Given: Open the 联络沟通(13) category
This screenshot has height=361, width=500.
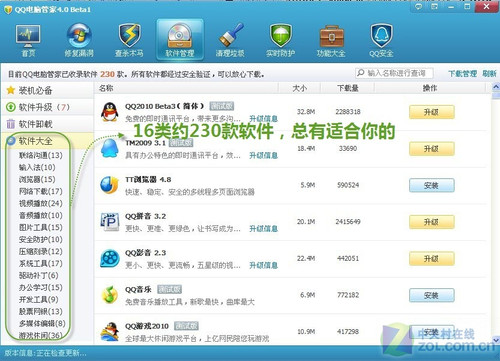Looking at the screenshot, I should pyautogui.click(x=41, y=155).
